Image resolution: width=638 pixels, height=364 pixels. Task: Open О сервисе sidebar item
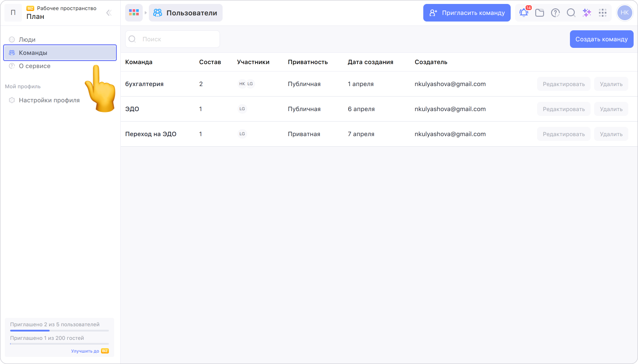pyautogui.click(x=35, y=66)
